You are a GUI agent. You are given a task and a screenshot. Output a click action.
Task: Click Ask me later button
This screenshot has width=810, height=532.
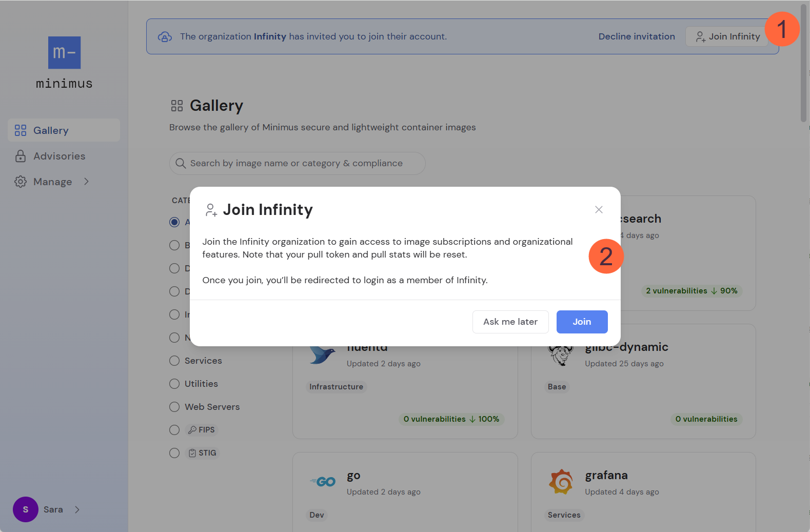[510, 322]
